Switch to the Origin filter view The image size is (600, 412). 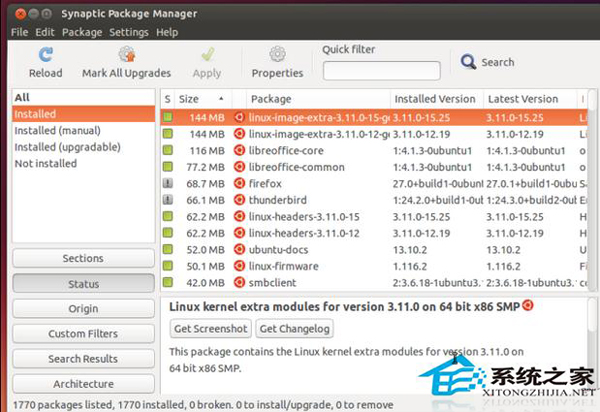pyautogui.click(x=83, y=308)
